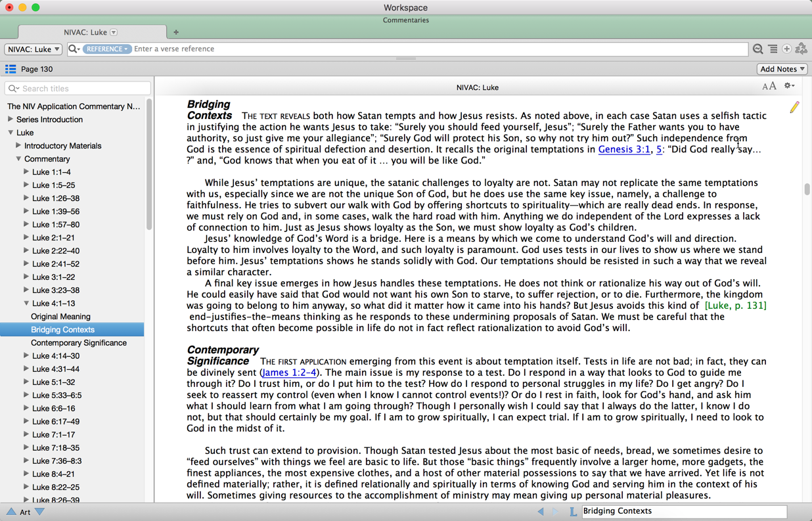
Task: Click the magnifier in the Search titles box
Action: 13,89
